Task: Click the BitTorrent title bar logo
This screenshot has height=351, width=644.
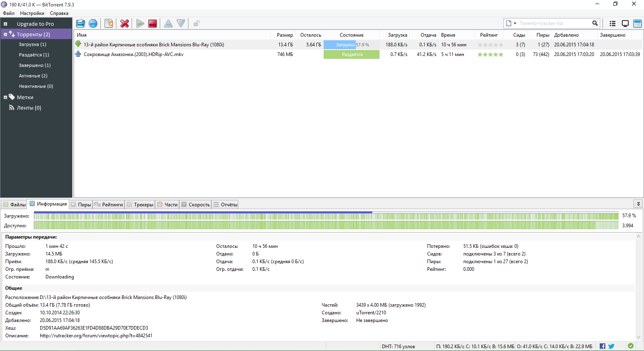Action: point(4,4)
